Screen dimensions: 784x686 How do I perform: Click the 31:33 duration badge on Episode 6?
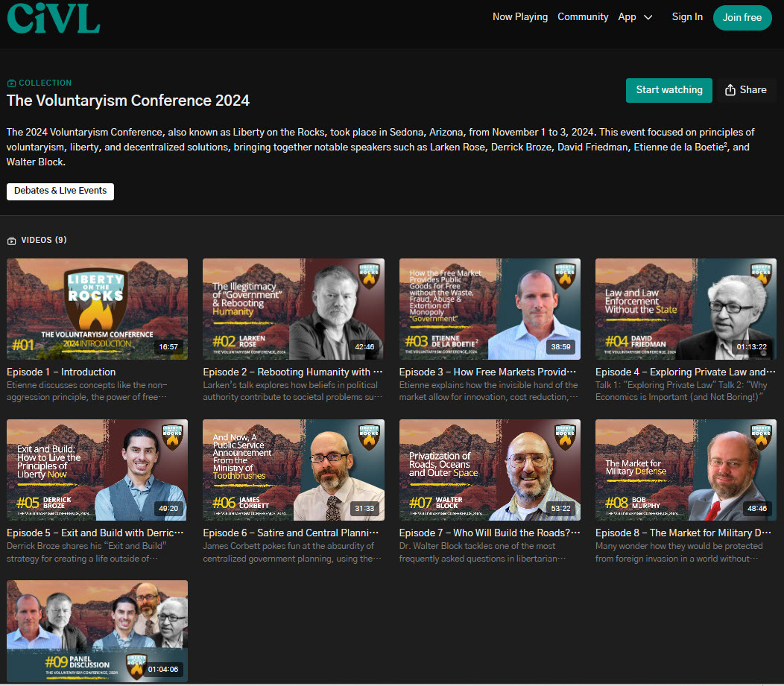(364, 508)
